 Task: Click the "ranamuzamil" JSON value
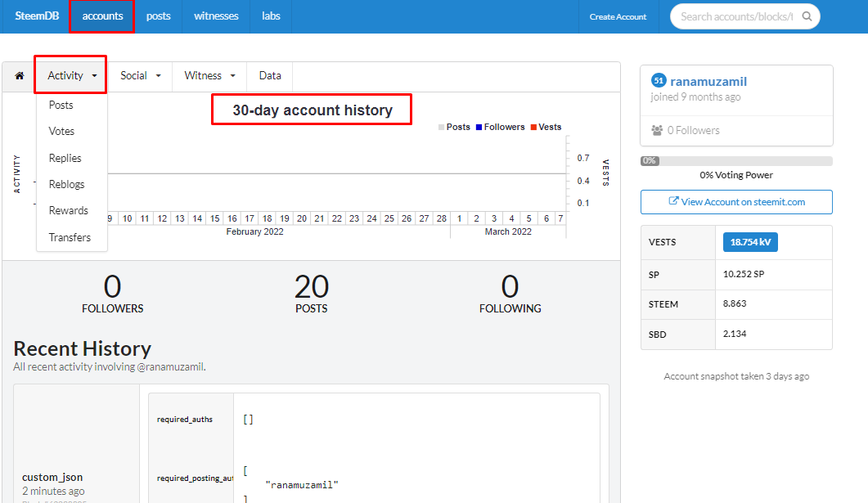tap(302, 485)
